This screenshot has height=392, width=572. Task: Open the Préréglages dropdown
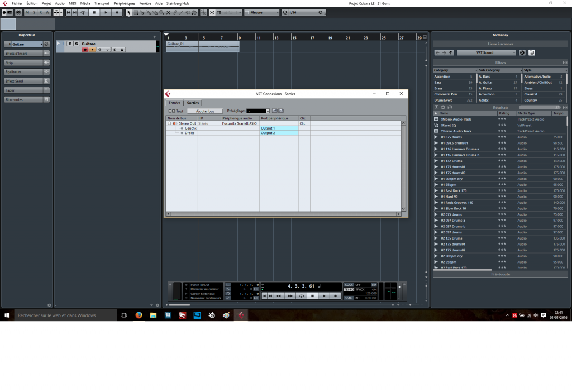pos(258,111)
